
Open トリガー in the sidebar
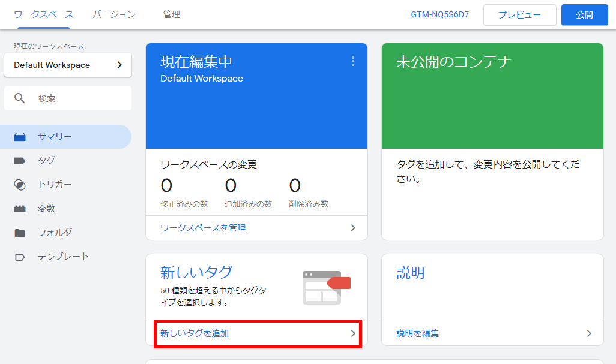pos(65,184)
